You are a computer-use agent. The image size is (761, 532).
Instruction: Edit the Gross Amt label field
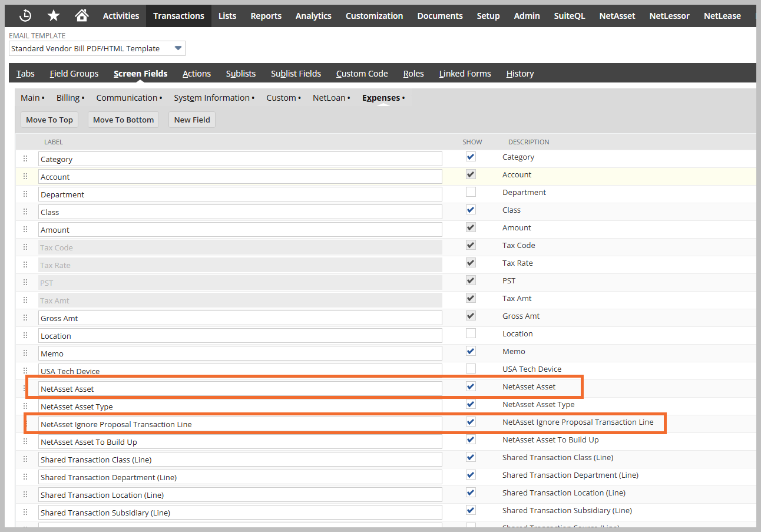pos(240,318)
